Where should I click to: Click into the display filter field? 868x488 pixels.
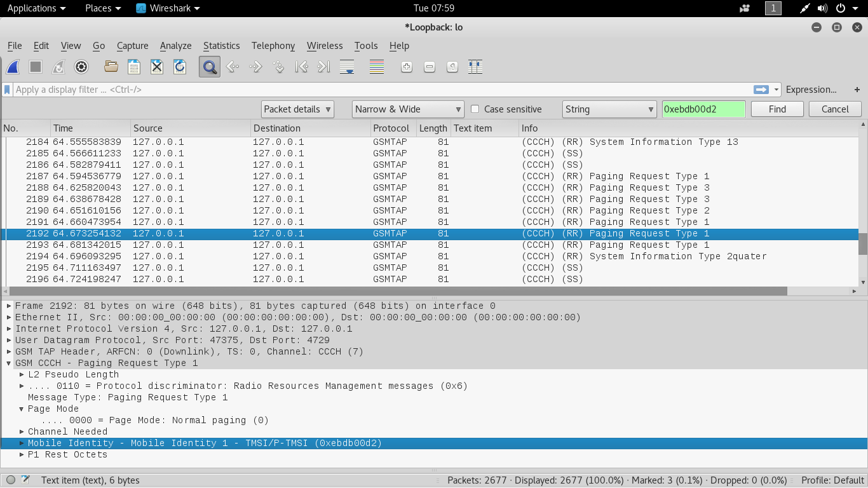pyautogui.click(x=381, y=90)
